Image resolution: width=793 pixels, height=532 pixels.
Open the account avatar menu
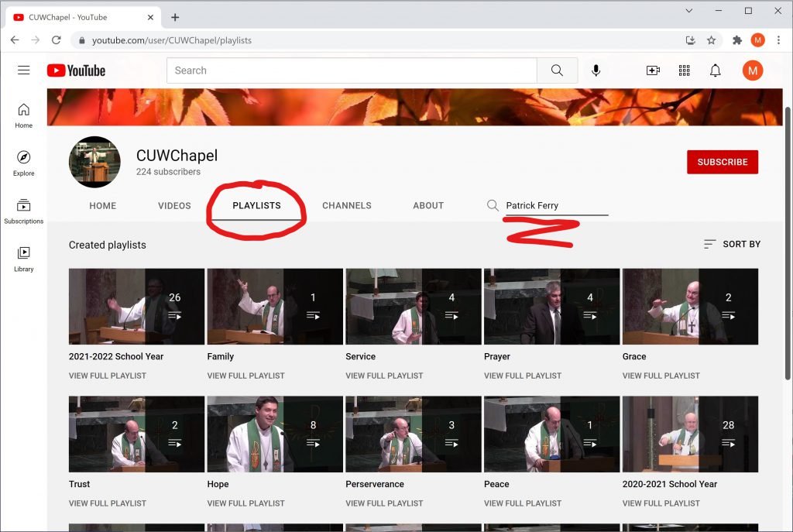(x=752, y=70)
